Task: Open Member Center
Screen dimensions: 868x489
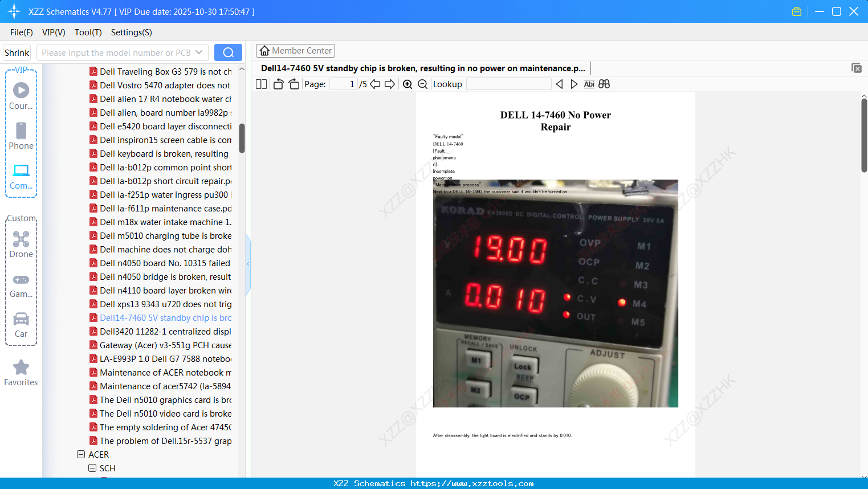Action: point(295,51)
